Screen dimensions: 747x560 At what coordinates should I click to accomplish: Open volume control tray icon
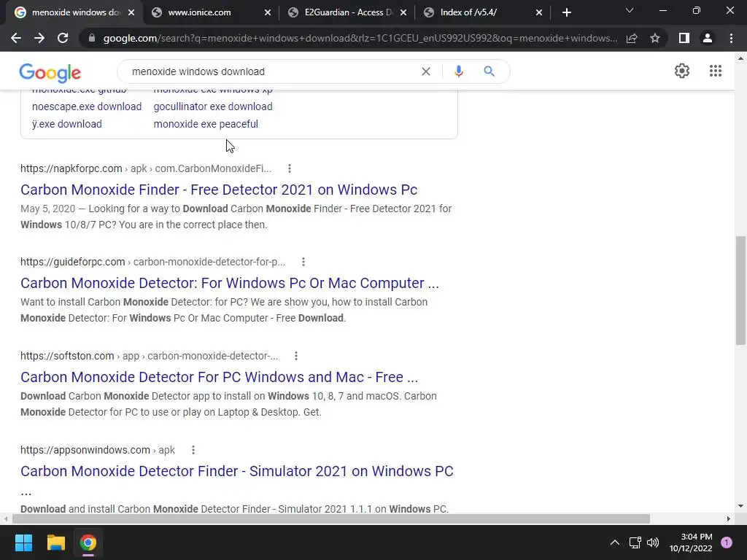653,542
